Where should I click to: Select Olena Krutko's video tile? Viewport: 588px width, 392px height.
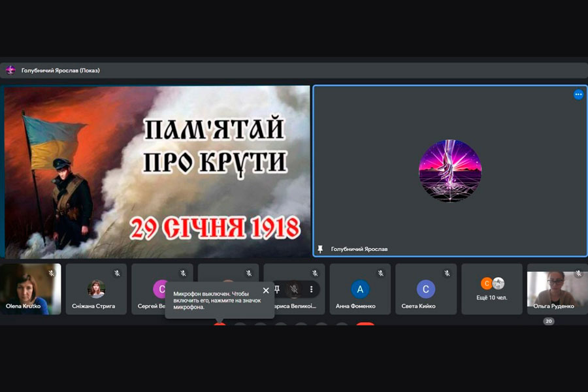coord(30,289)
